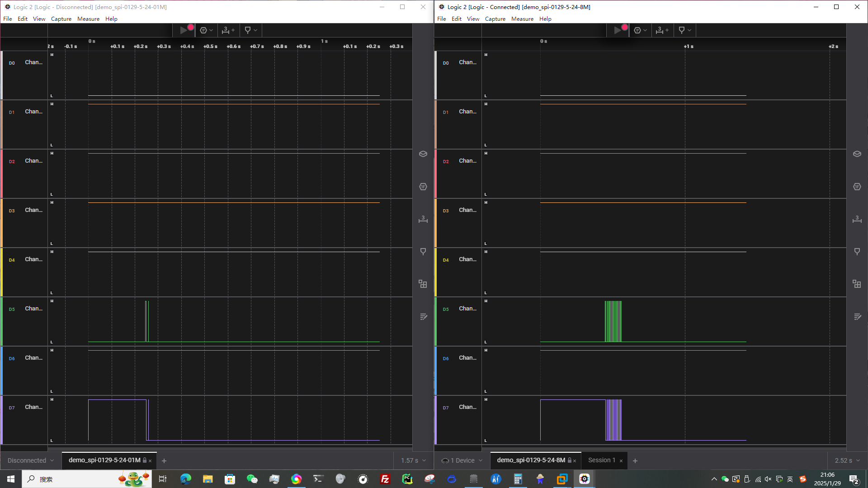Open Measure menu in left Logic window
Viewport: 868px width, 488px height.
pos(88,19)
